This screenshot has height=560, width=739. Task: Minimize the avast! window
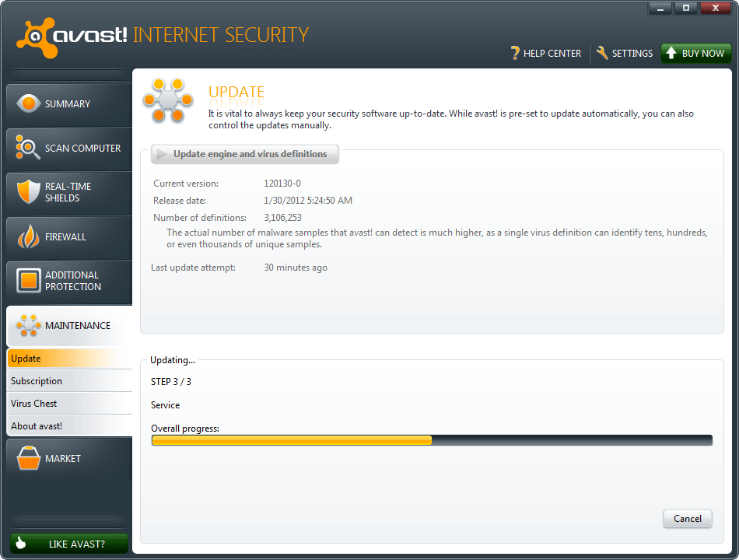coord(660,8)
